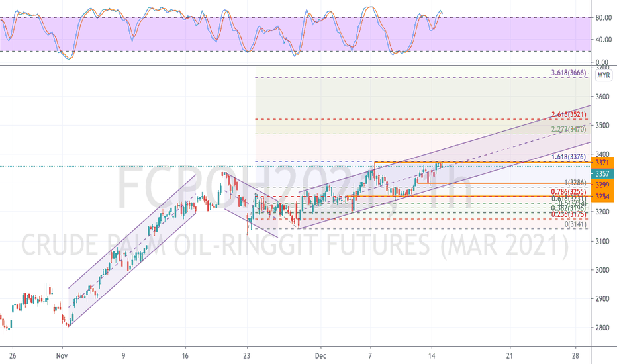
Task: Click the 2.618(3521) Fibonacci level label
Action: 569,114
